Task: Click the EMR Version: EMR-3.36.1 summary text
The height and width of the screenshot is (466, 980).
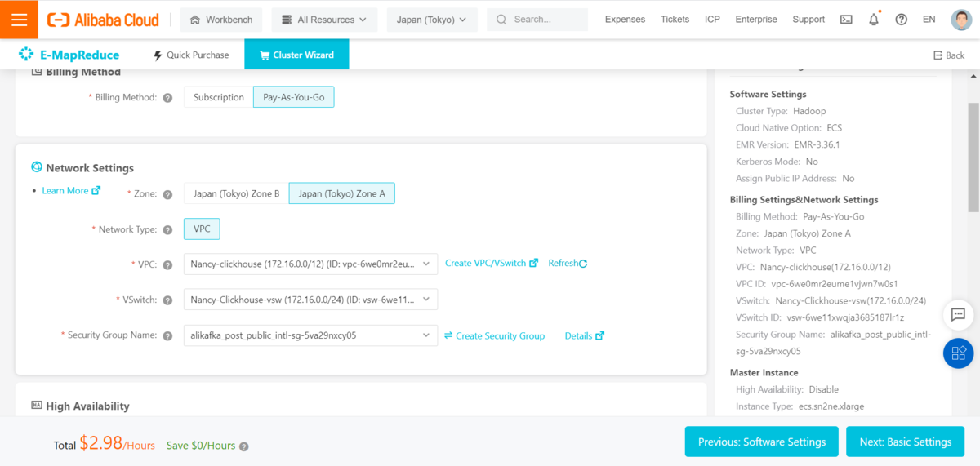Action: pos(788,144)
